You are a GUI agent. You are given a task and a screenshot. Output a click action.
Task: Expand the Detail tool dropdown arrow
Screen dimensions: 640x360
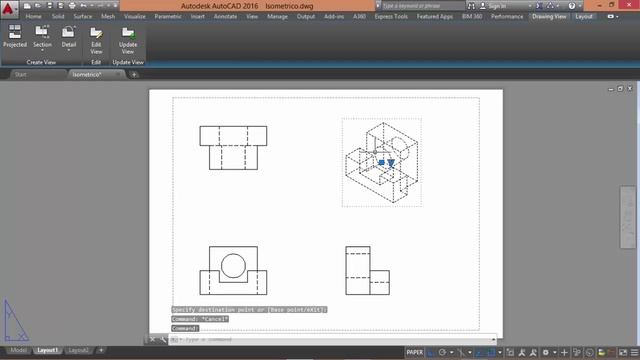pos(69,51)
